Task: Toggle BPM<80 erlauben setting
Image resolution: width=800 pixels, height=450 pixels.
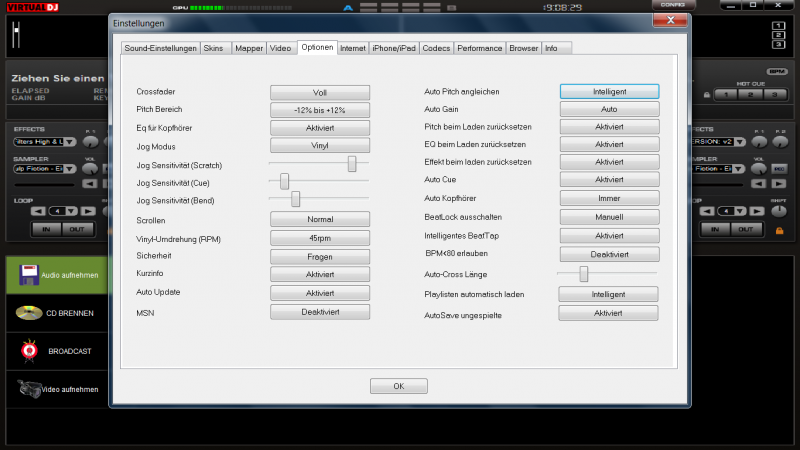Action: click(x=608, y=254)
